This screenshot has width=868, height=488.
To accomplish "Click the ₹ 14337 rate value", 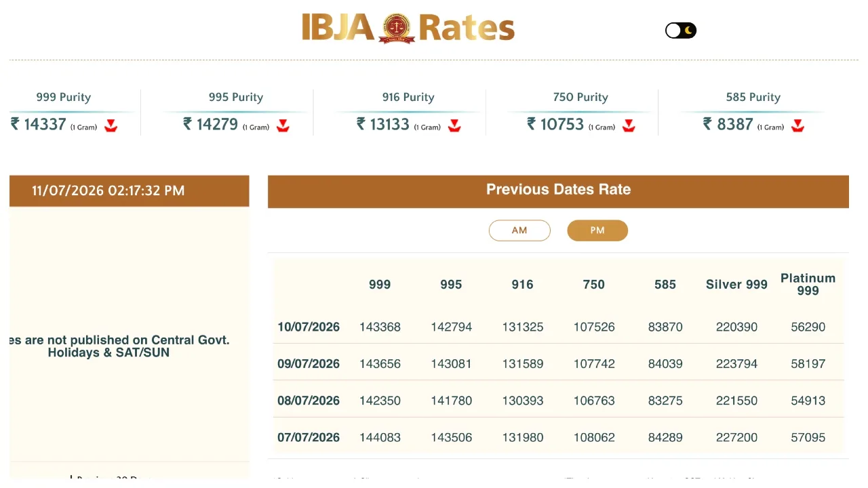I will point(39,124).
